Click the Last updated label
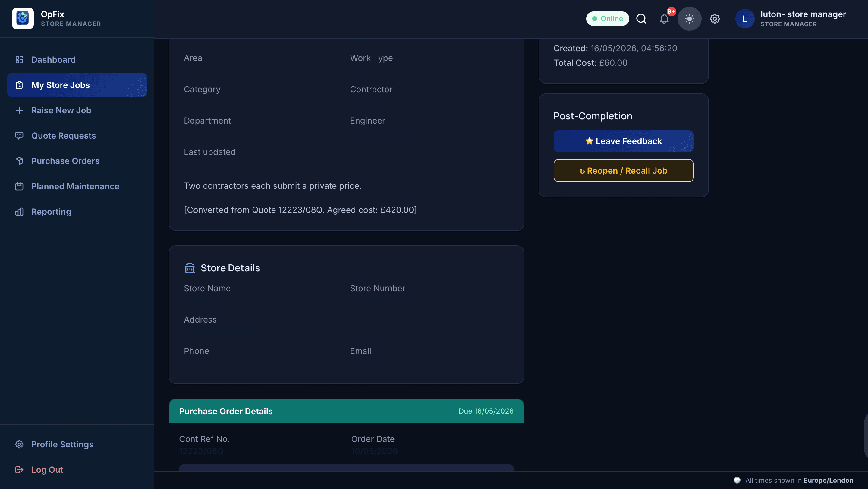 click(209, 152)
